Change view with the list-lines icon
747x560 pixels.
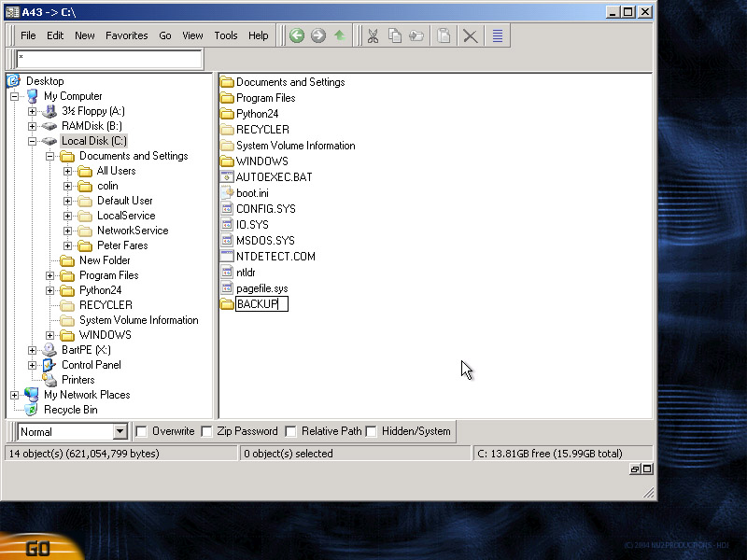tap(498, 35)
